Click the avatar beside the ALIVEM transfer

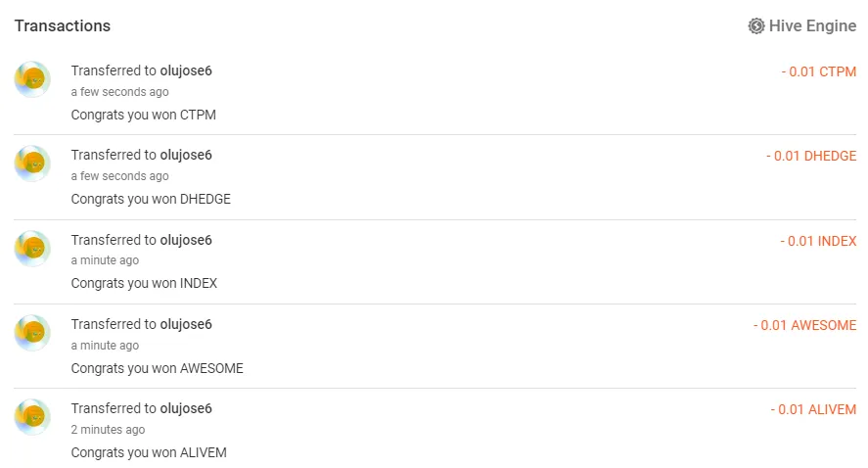(32, 417)
